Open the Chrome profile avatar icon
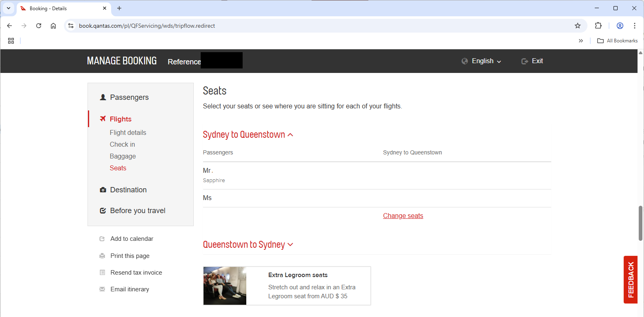 pyautogui.click(x=620, y=26)
